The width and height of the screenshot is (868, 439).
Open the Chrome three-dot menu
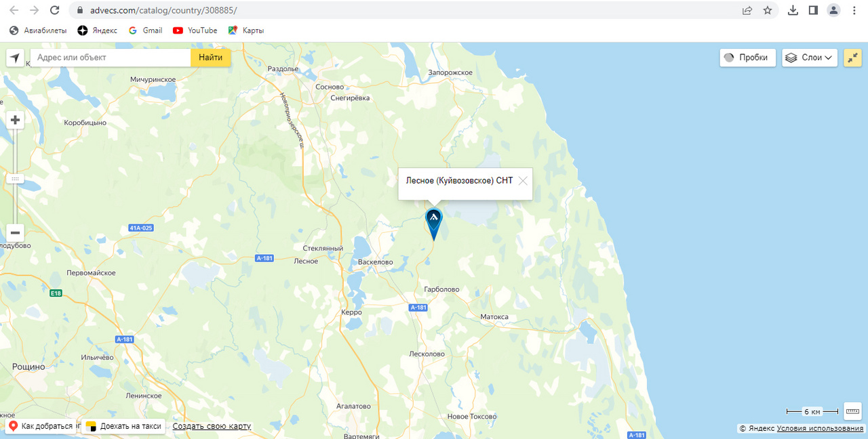[854, 10]
